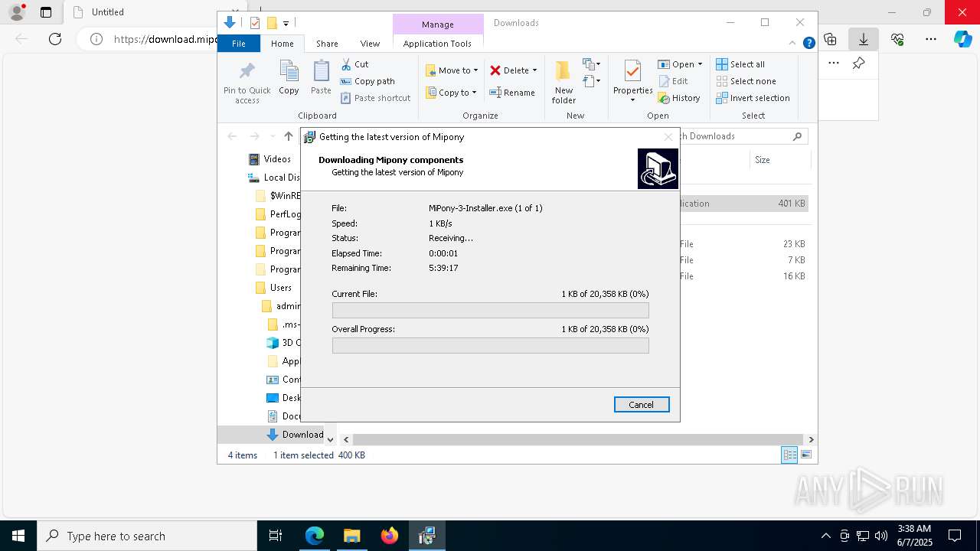Open notifications action center
Screen dimensions: 980x551
(955, 536)
